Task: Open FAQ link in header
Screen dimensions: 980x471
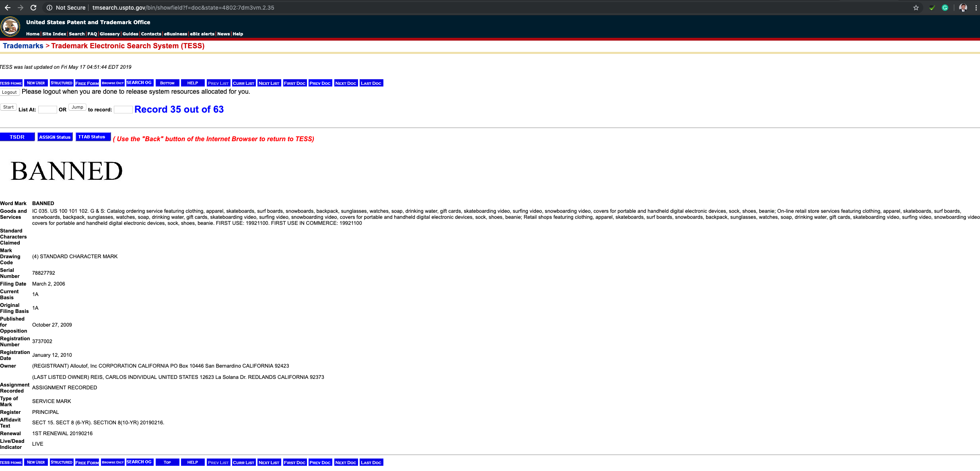Action: 92,34
